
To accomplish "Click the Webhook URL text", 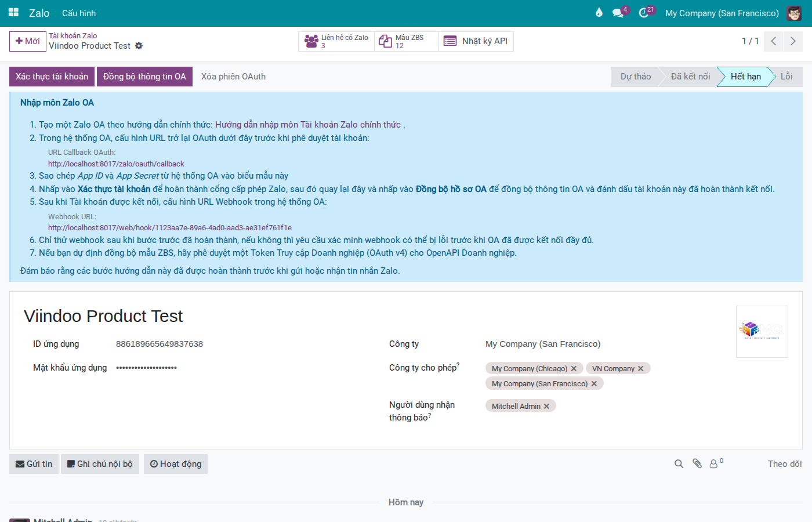I will [x=170, y=228].
